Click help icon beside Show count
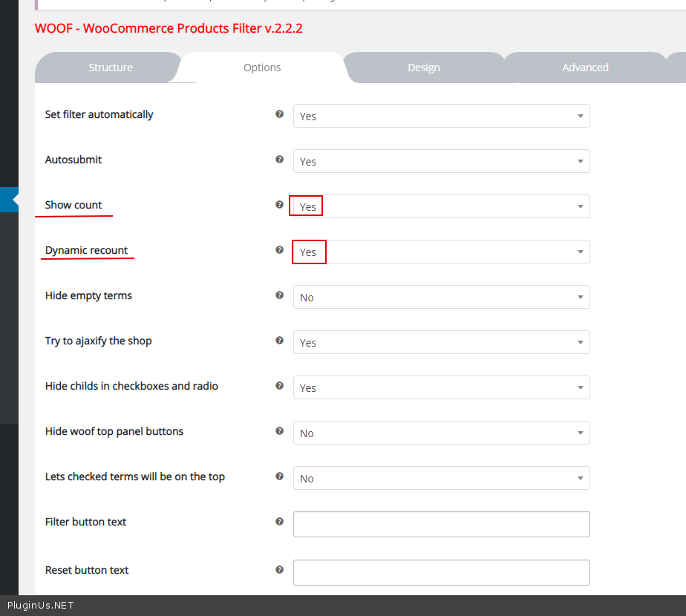This screenshot has width=686, height=616. point(280,204)
